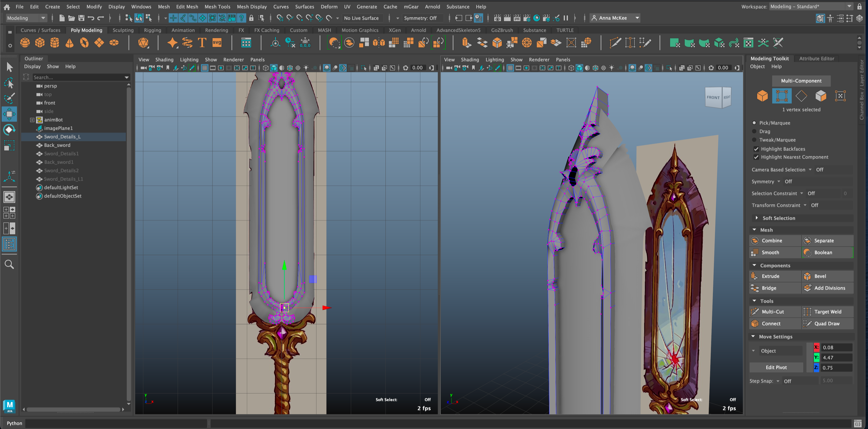Click the SVG import shelf icon
The width and height of the screenshot is (868, 429).
click(x=217, y=43)
